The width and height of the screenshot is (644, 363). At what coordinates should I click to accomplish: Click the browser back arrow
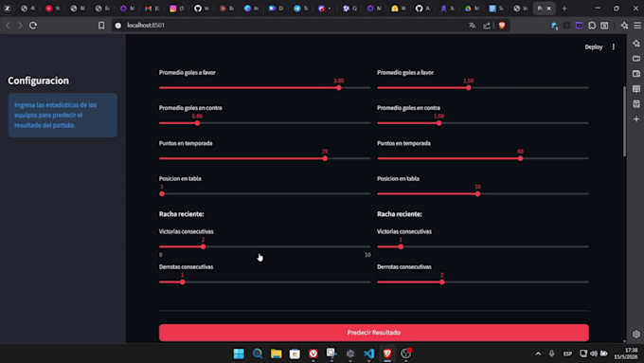click(8, 26)
